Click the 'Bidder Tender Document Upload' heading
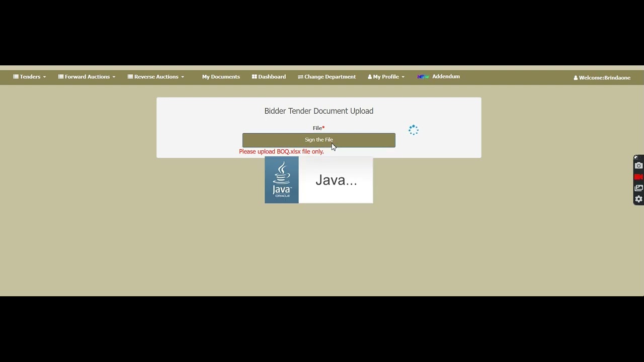Image resolution: width=644 pixels, height=362 pixels. (319, 111)
